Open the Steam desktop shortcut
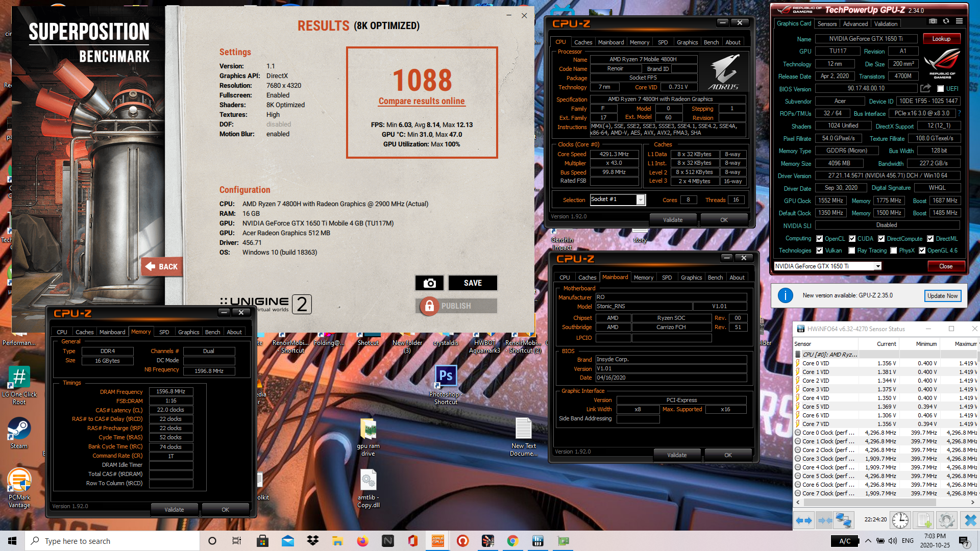This screenshot has height=551, width=980. (x=19, y=433)
